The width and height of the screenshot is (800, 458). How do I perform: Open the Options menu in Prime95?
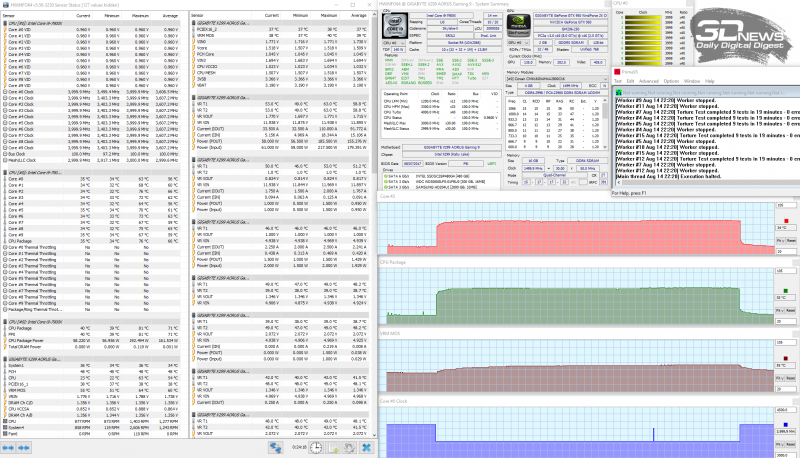[x=671, y=81]
